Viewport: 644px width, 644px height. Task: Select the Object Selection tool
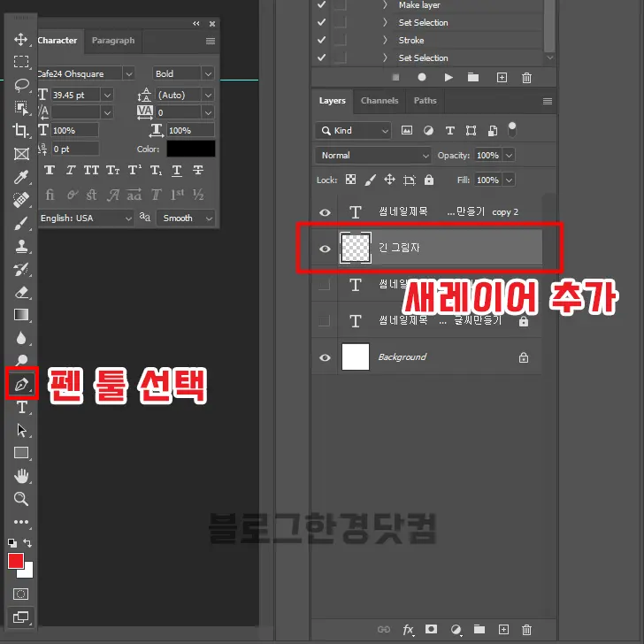(x=21, y=108)
